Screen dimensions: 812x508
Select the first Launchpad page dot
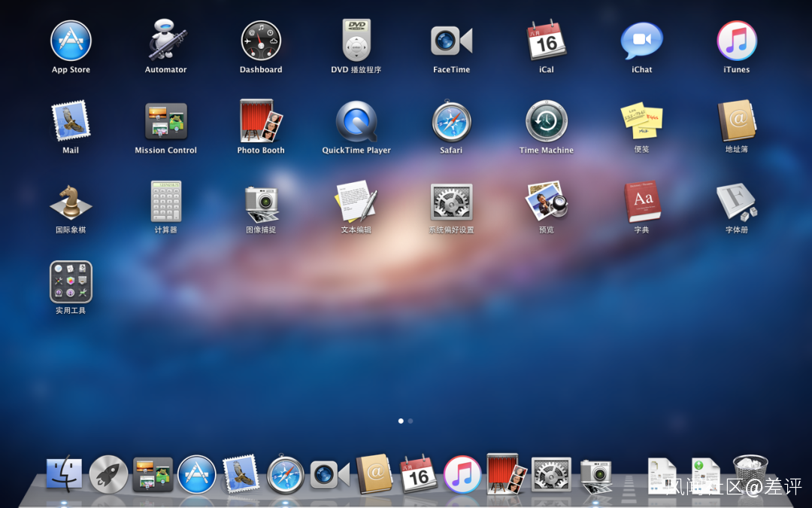[x=401, y=421]
